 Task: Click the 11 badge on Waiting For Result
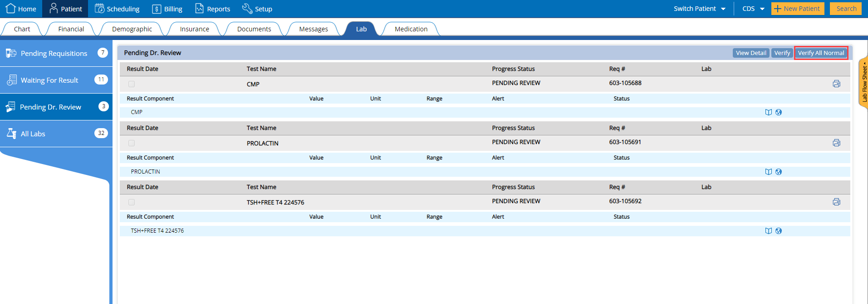click(101, 80)
